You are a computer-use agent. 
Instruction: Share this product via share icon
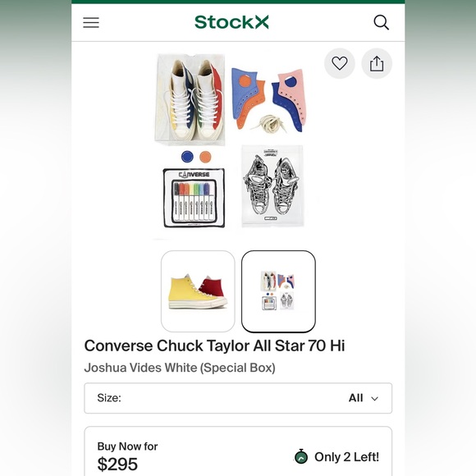tap(377, 63)
